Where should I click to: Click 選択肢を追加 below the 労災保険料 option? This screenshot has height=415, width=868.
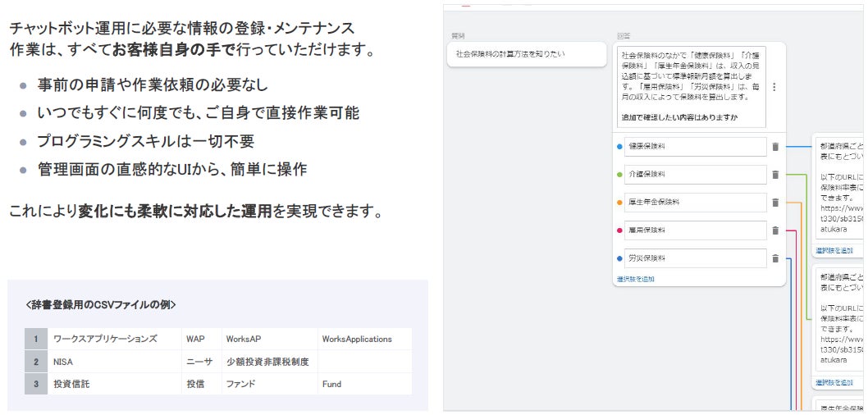(636, 279)
